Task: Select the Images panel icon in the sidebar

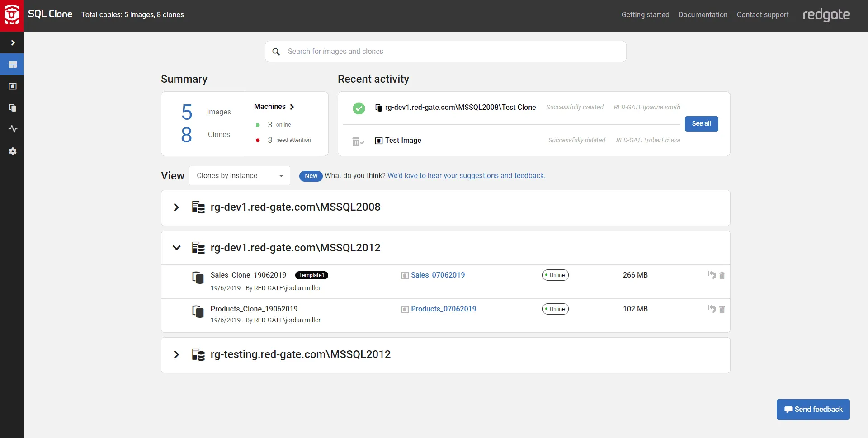Action: 12,86
